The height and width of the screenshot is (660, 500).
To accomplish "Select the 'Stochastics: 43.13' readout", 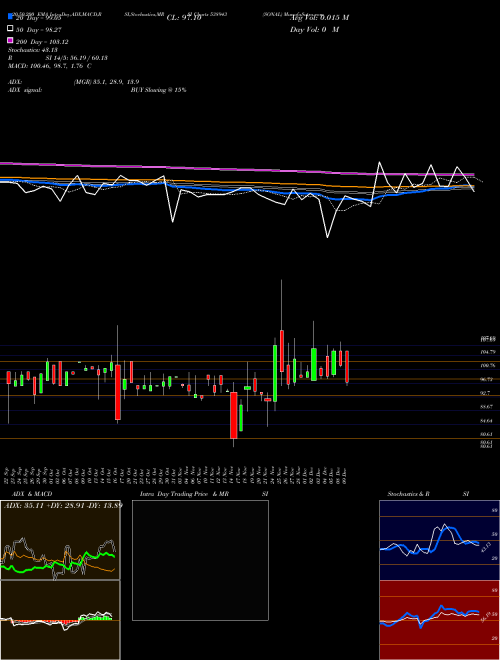I will [x=33, y=50].
